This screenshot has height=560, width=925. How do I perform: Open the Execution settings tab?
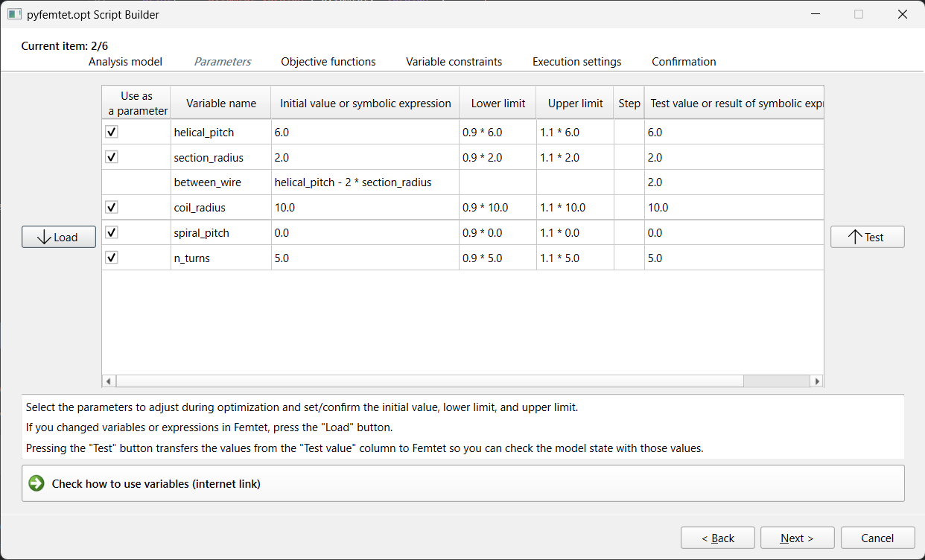click(x=577, y=62)
